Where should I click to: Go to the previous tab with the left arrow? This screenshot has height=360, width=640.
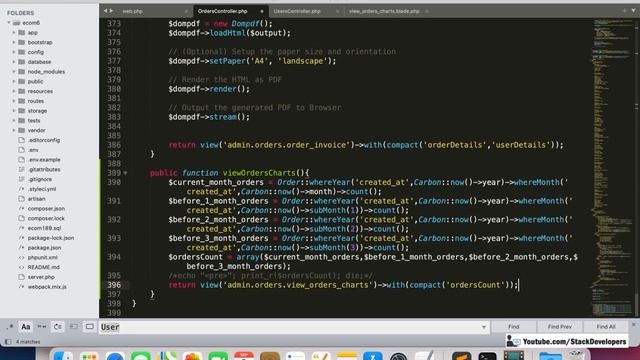[105, 11]
